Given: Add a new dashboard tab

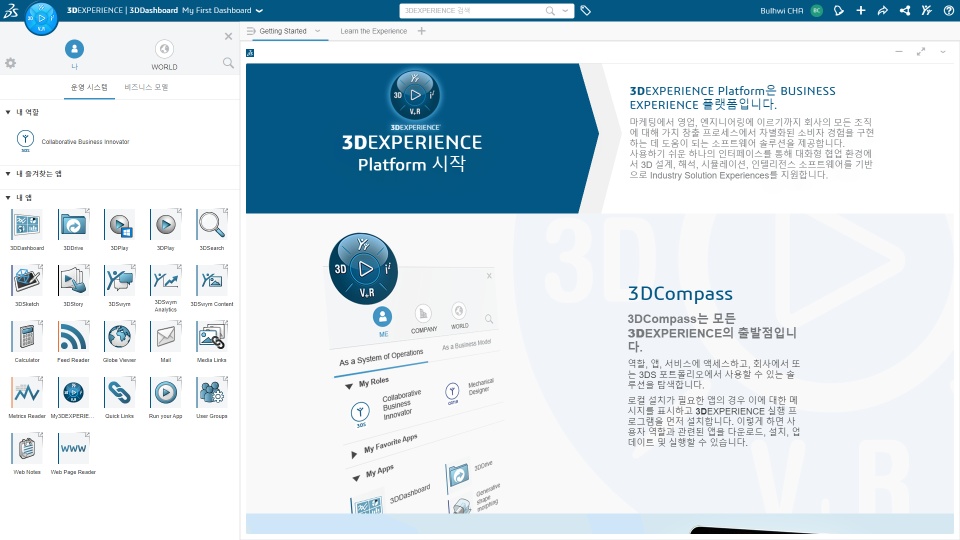Looking at the screenshot, I should pos(421,31).
